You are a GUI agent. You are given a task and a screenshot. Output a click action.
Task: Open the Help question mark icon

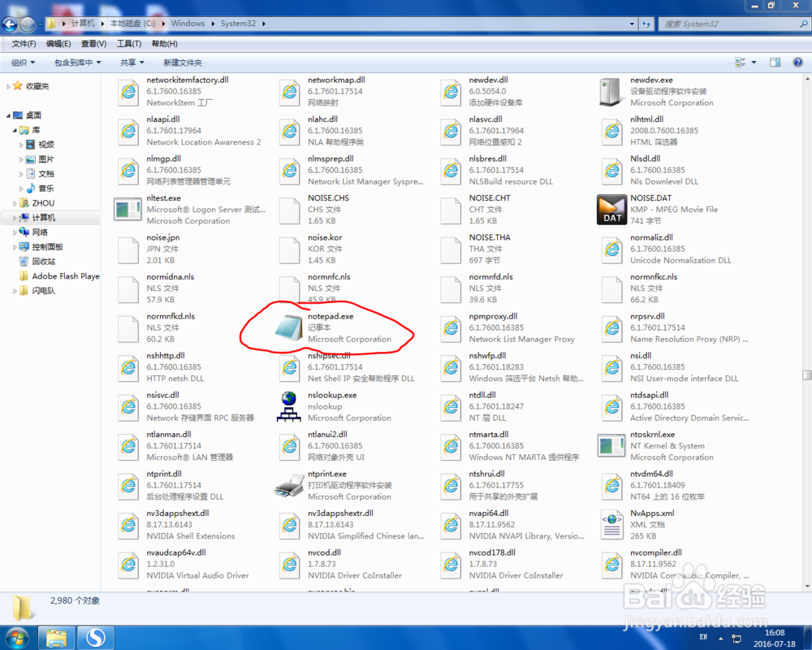798,63
